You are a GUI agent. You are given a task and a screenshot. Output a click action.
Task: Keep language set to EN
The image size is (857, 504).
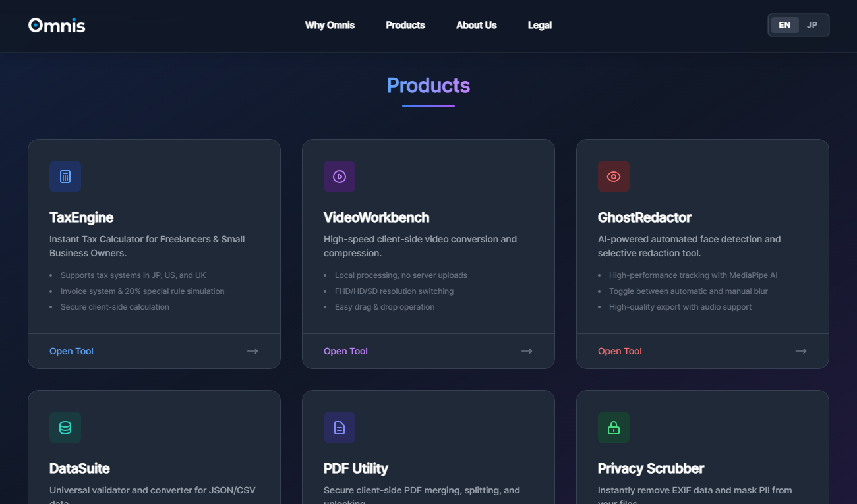[784, 24]
